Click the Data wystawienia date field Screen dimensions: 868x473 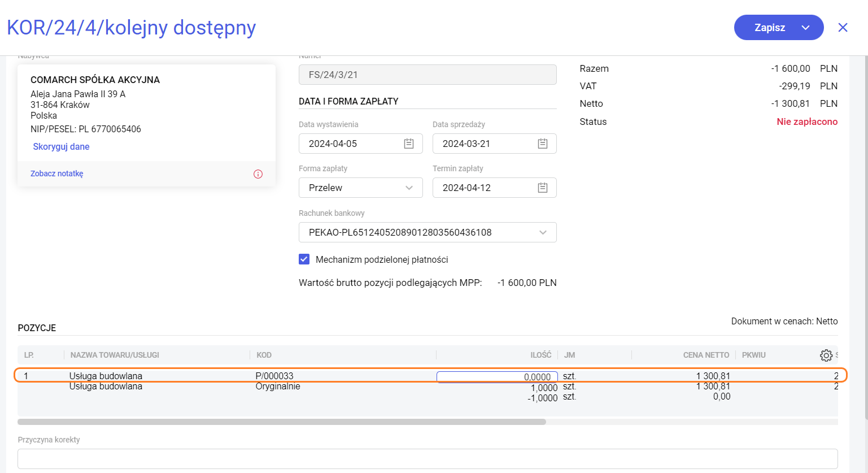[x=350, y=144]
